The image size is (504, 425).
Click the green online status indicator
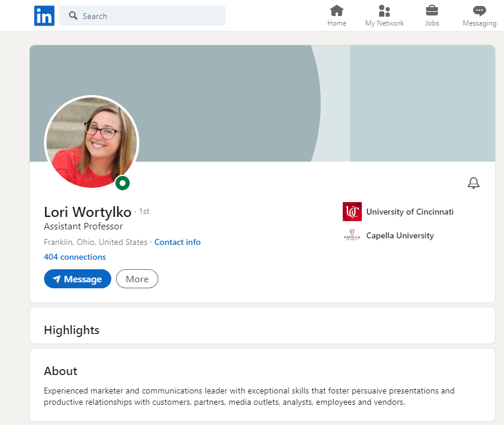(x=123, y=183)
